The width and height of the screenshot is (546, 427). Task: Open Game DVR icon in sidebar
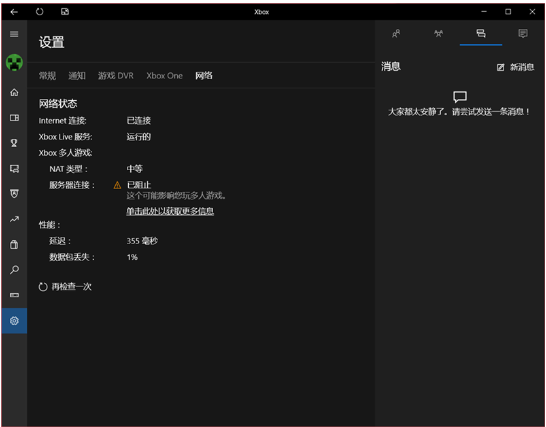click(14, 169)
